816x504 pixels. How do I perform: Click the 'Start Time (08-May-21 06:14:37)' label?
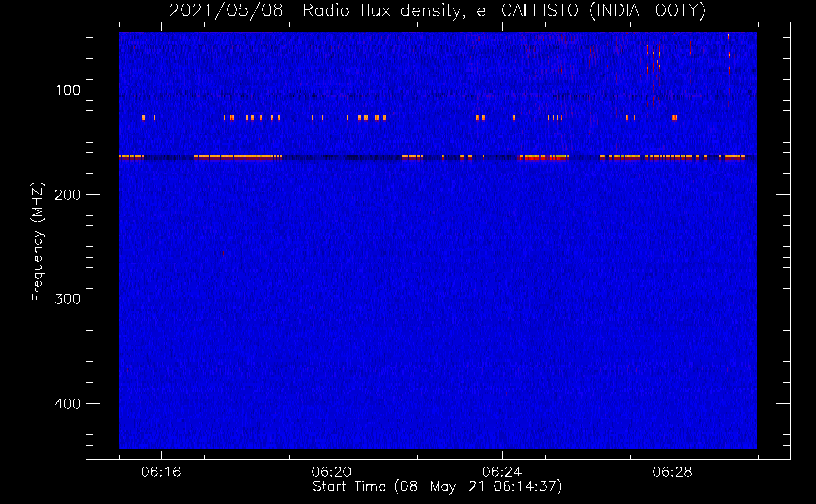[x=437, y=487]
